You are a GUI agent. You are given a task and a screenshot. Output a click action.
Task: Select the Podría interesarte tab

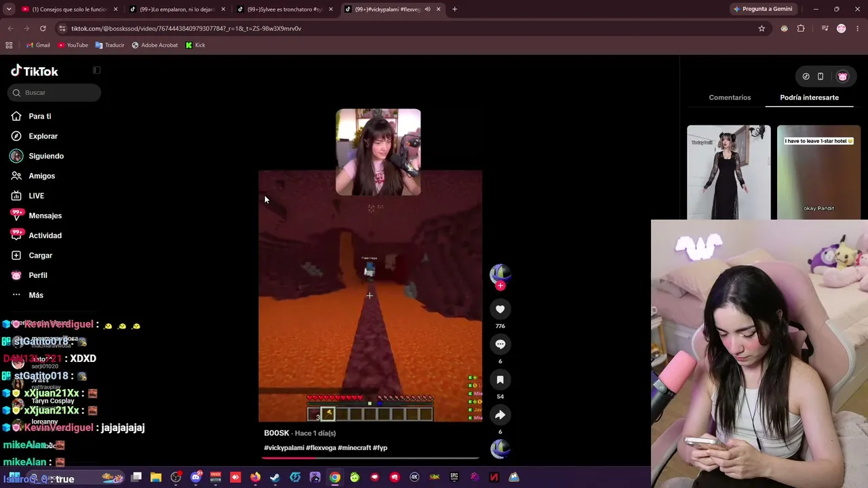pyautogui.click(x=809, y=98)
